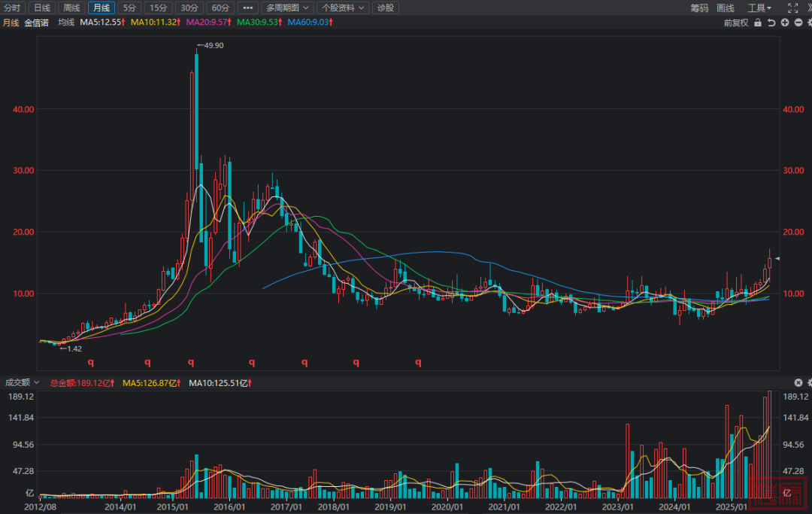
Task: Close the 成交额 volume panel
Action: (798, 383)
